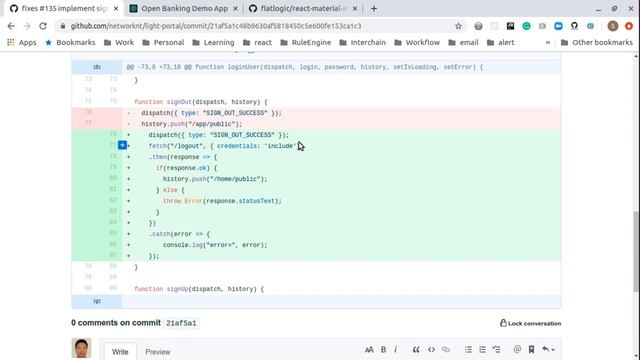Viewport: 640px width, 360px height.
Task: Insert code formatting in comment toolbar
Action: (431, 349)
